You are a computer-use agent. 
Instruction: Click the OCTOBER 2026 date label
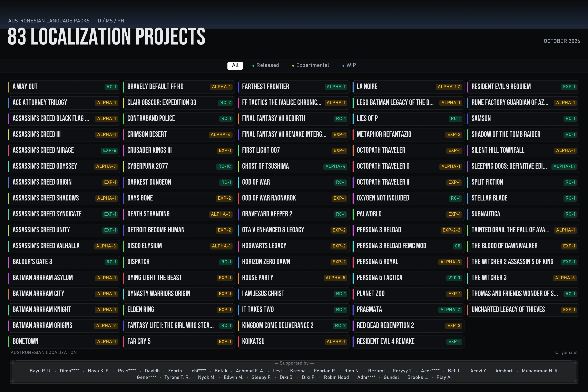(x=562, y=41)
